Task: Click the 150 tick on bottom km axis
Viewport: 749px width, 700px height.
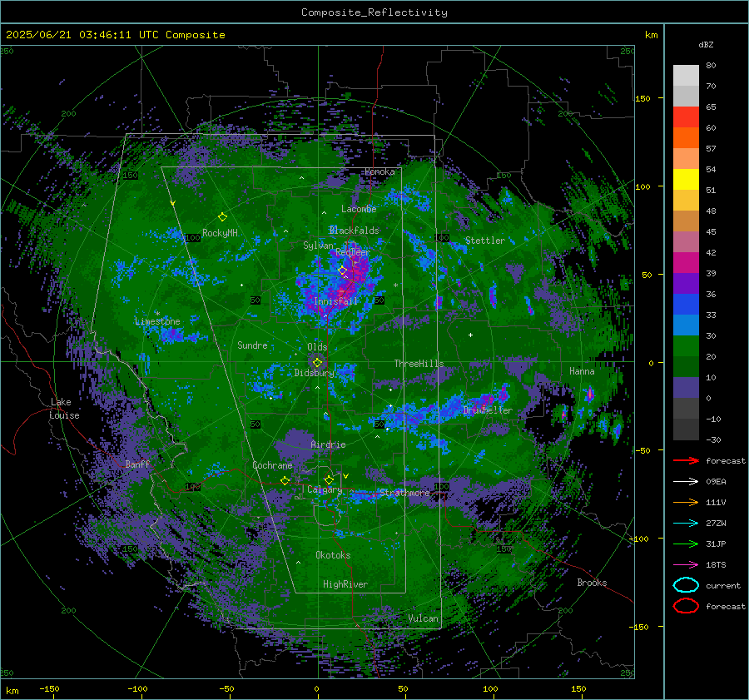Action: 578,688
